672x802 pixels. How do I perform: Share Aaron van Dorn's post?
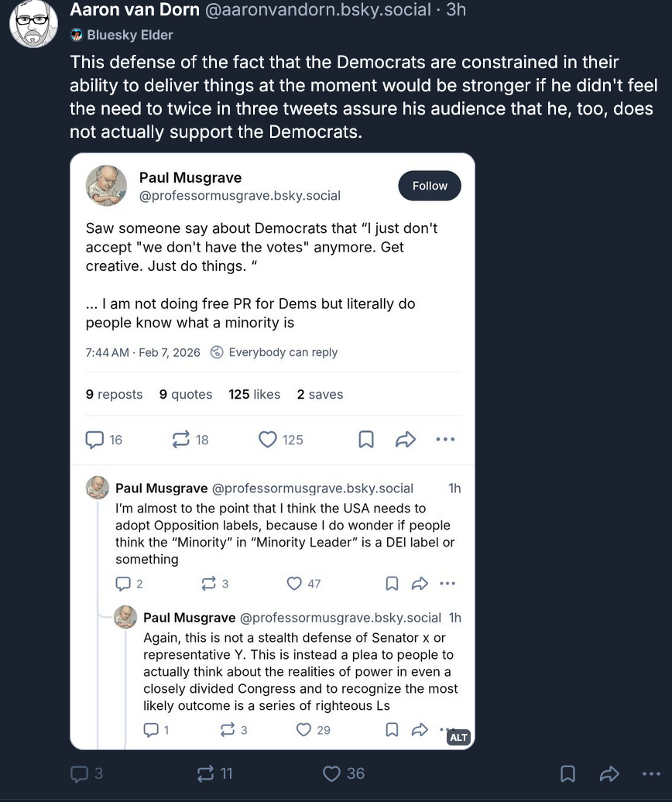coord(609,773)
